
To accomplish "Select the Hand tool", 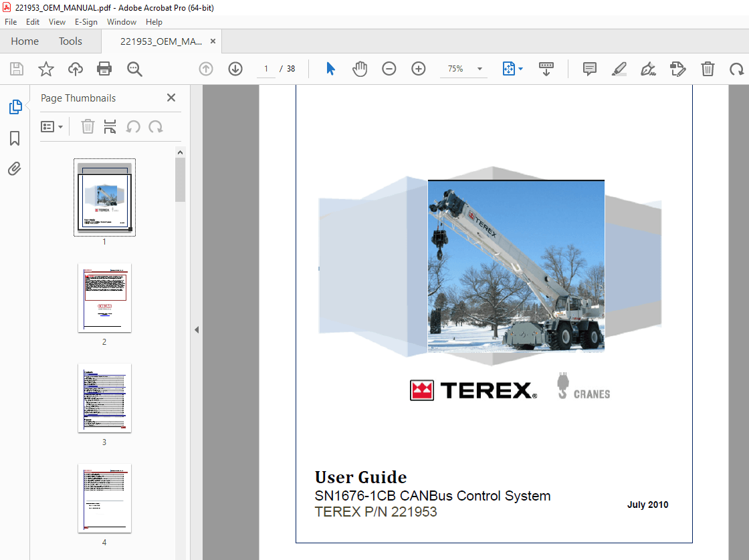I will [x=360, y=69].
